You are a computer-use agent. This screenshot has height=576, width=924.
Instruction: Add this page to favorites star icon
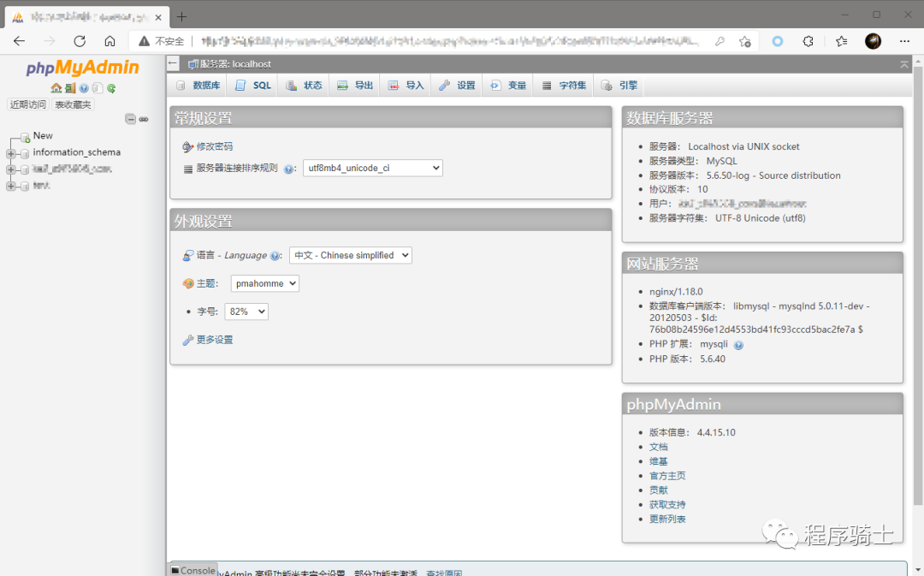745,41
